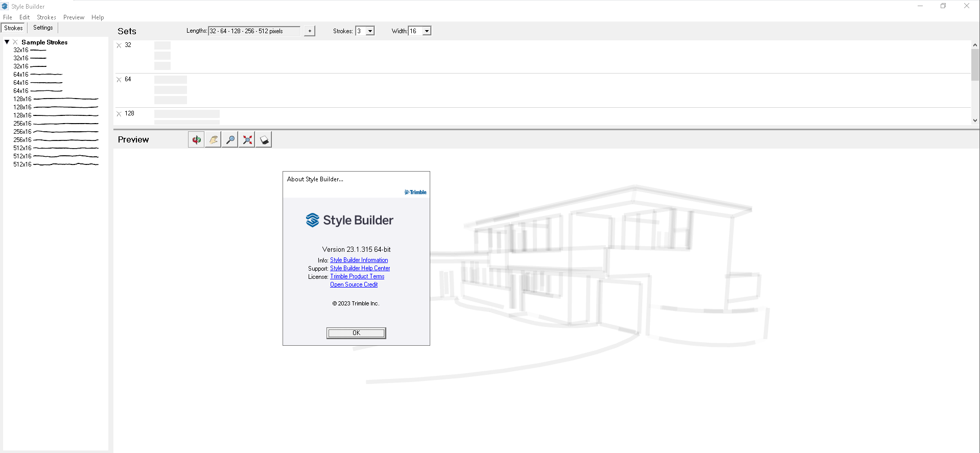Switch to the Strokes tab
980x453 pixels.
tap(14, 28)
